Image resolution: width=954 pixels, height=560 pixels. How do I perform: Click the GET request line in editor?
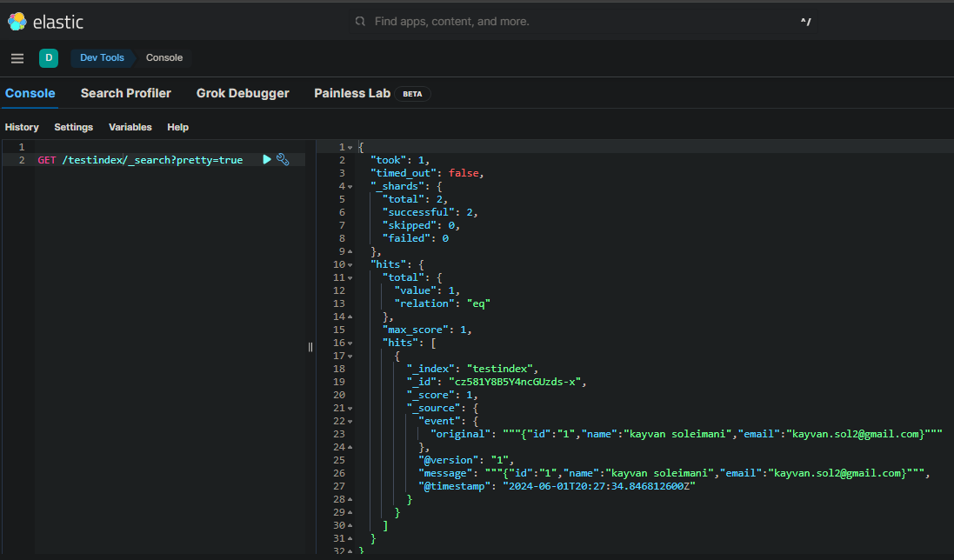(141, 160)
